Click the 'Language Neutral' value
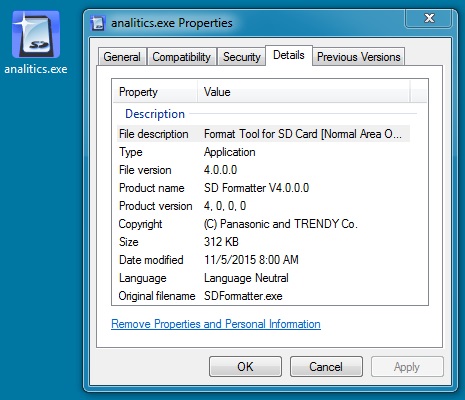Viewport: 465px width, 400px height. click(246, 278)
